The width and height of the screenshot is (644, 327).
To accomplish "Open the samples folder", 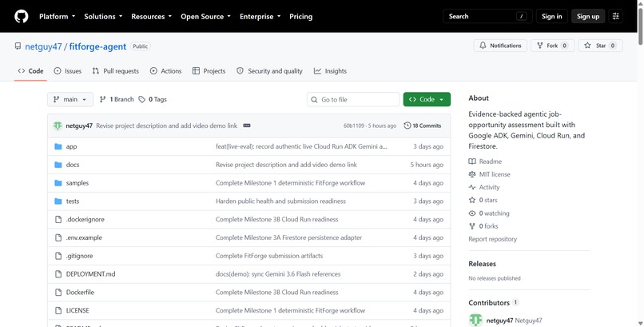I will tap(78, 183).
